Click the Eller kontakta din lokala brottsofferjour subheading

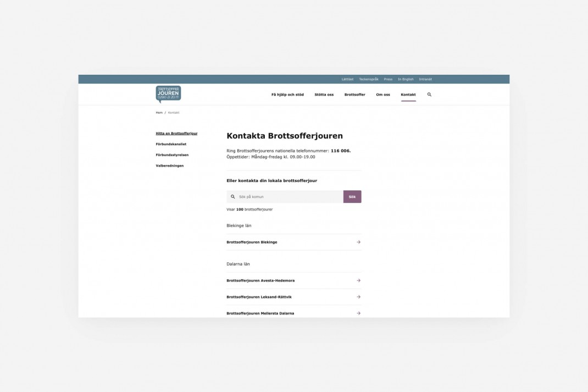pyautogui.click(x=272, y=181)
